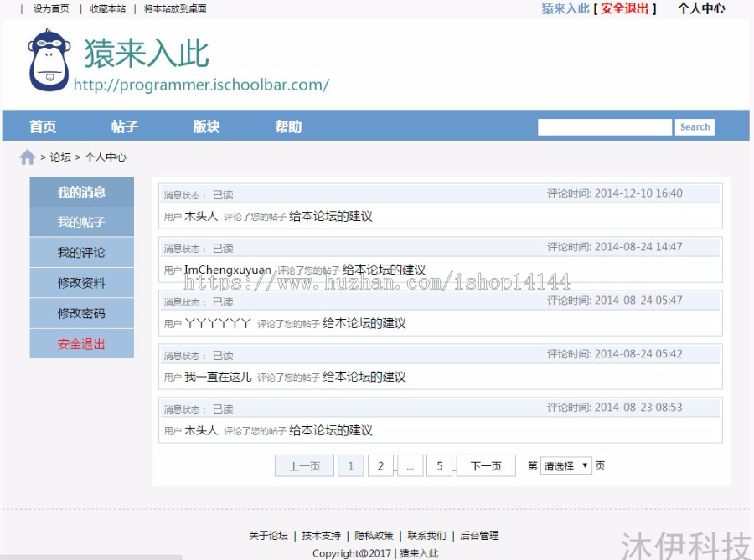Select 我的评论 in the sidebar menu
The height and width of the screenshot is (560, 754).
pos(81,252)
